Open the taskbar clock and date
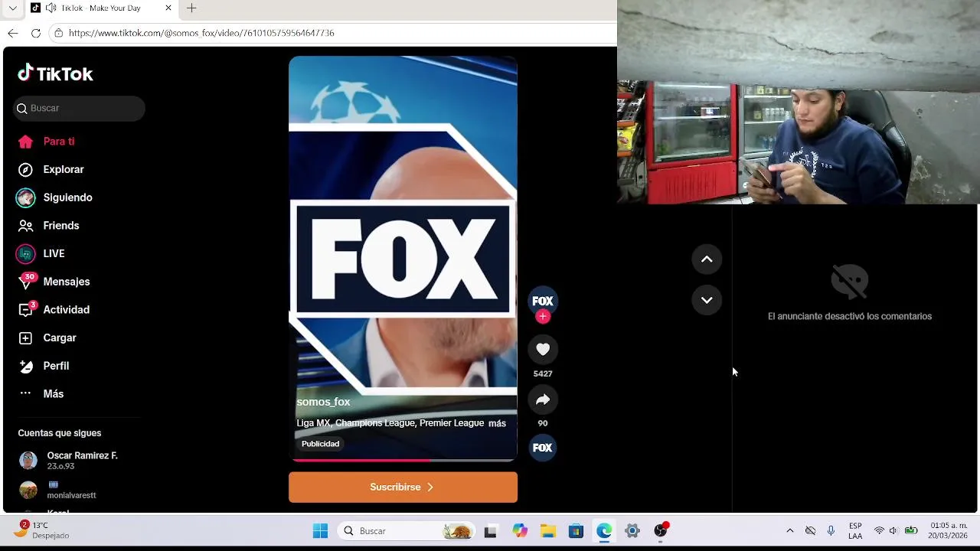 [948, 531]
